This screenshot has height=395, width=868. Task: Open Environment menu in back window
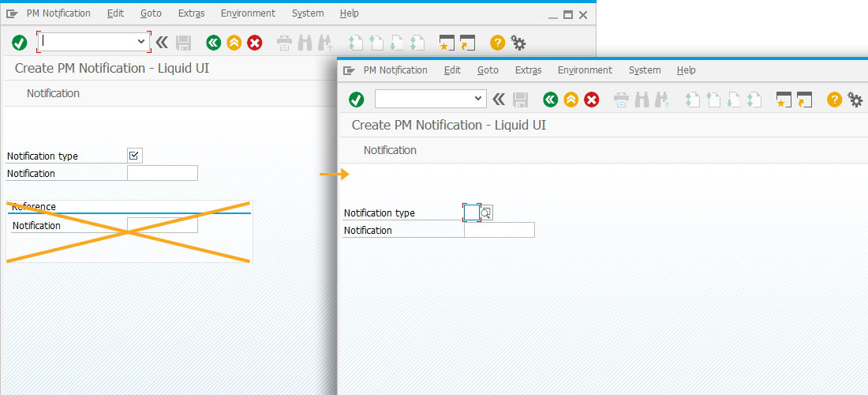[248, 13]
